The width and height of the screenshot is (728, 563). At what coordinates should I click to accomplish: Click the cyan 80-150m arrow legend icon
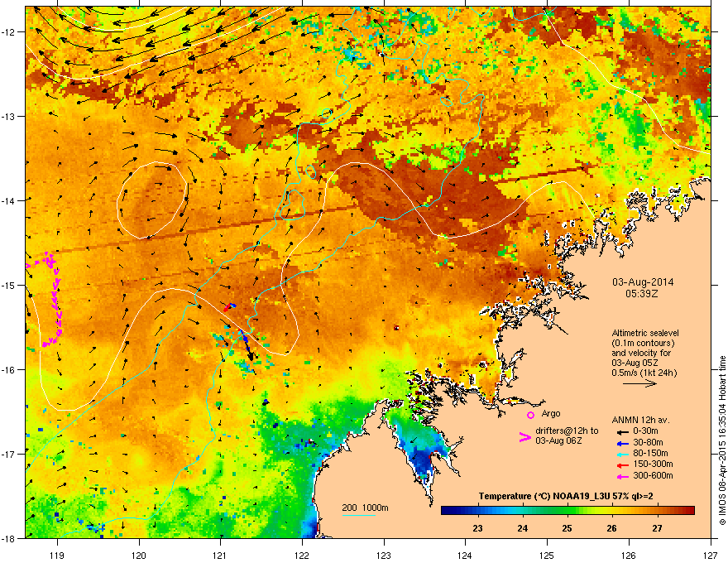[x=623, y=454]
